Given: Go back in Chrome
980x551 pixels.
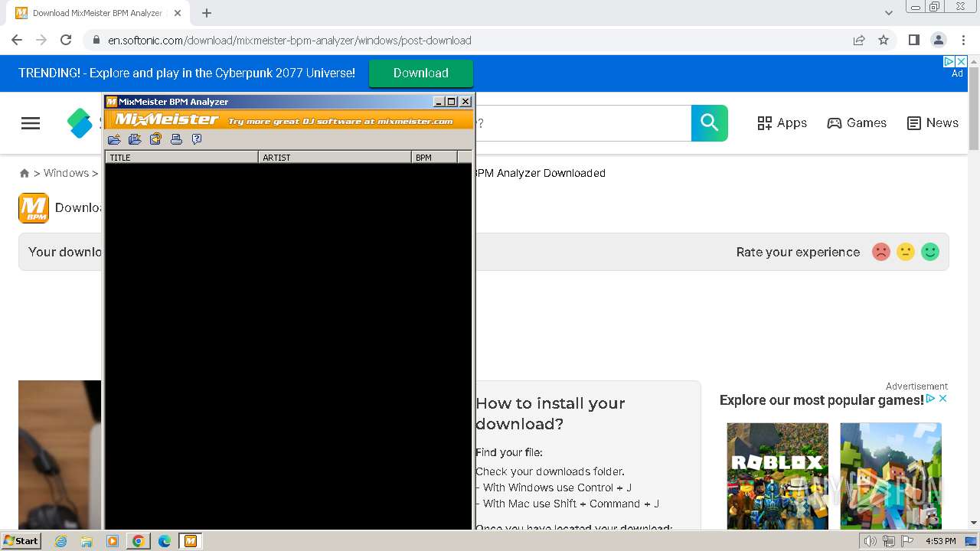Looking at the screenshot, I should (17, 40).
